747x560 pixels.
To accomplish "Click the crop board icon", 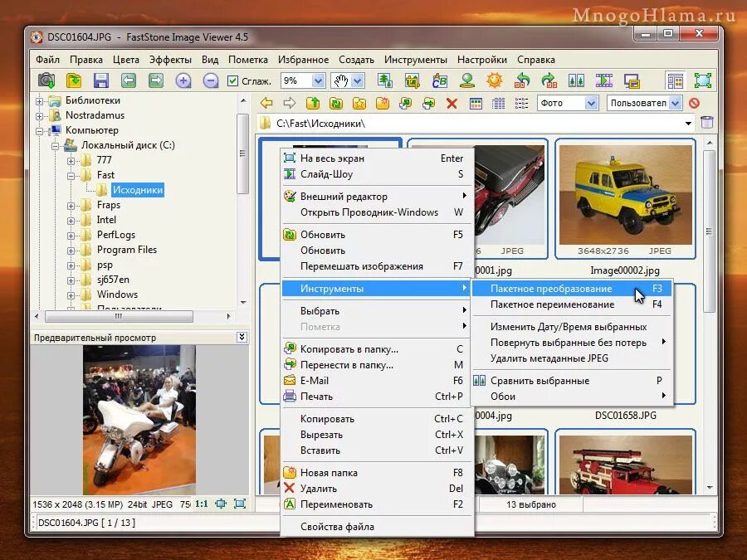I will pos(412,80).
